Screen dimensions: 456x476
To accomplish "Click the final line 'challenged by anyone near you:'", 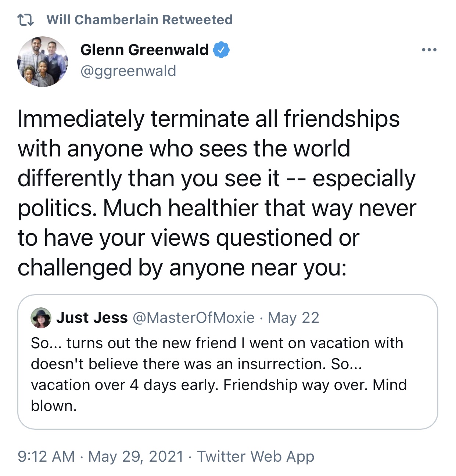I will 182,268.
